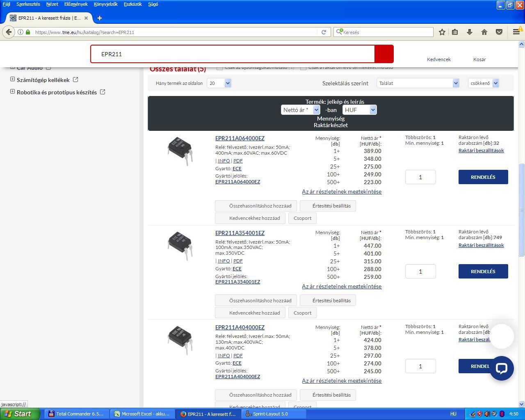Screen dimensions: 525x420
Task: Click the Windows Start button
Action: [x=20, y=414]
